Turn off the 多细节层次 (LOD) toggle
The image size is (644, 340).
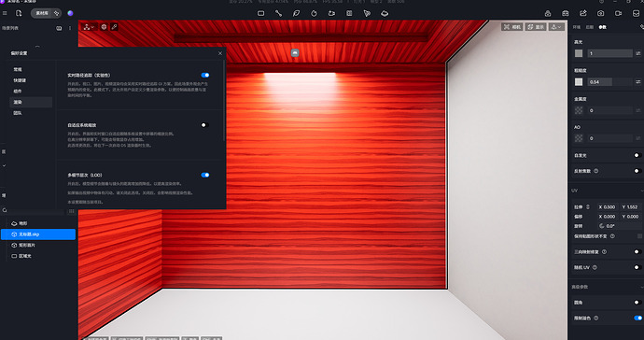pos(205,175)
